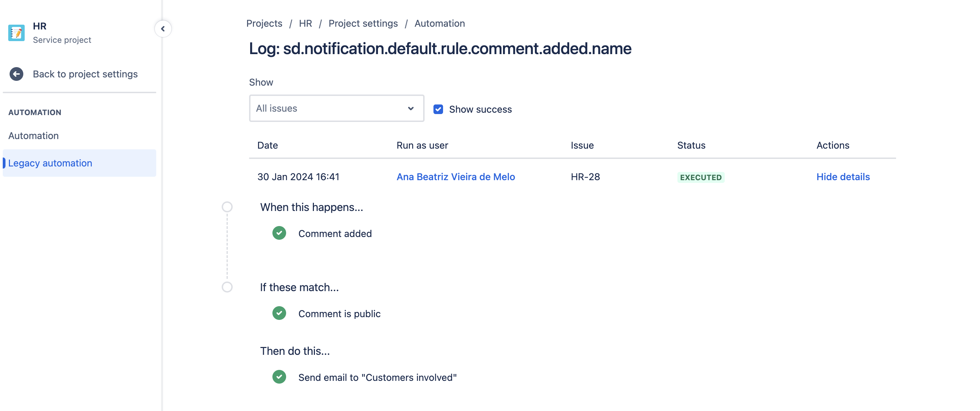Click green check beside Comment is public
Image resolution: width=980 pixels, height=411 pixels.
coord(279,313)
